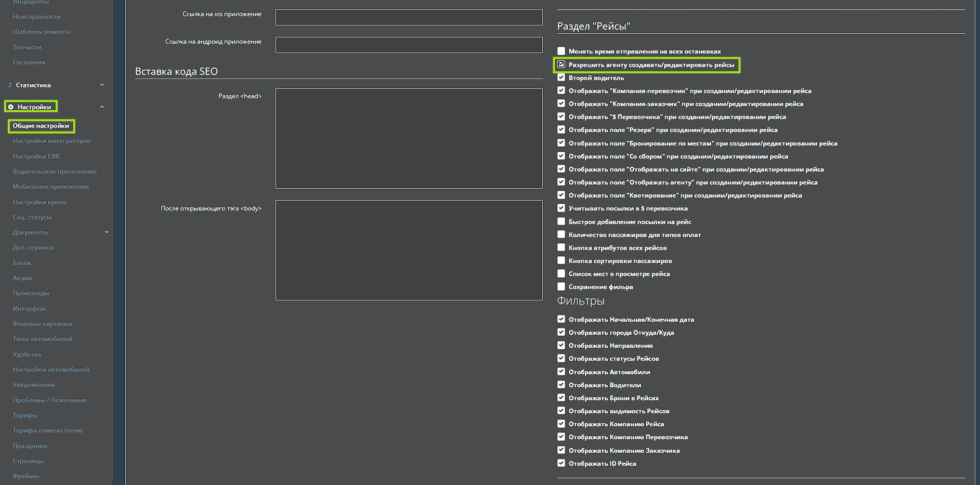
Task: Uncheck 'Отображать ID Рейса' filter
Action: pyautogui.click(x=561, y=463)
